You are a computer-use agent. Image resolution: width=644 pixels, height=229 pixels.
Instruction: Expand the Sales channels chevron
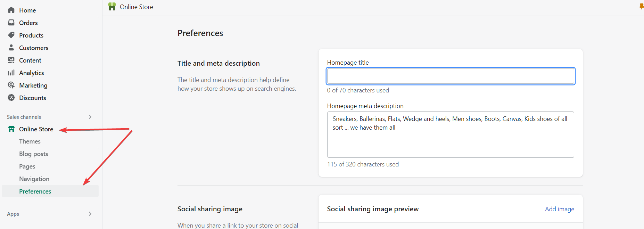(90, 117)
